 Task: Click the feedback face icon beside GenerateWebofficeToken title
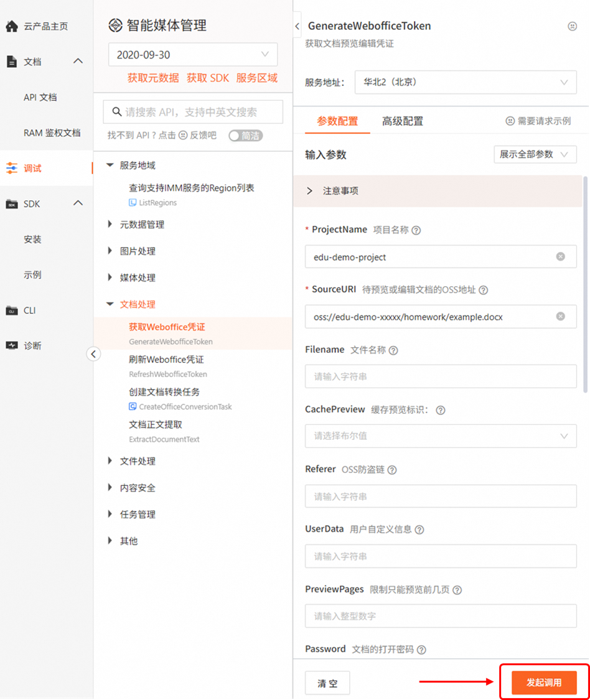point(572,26)
